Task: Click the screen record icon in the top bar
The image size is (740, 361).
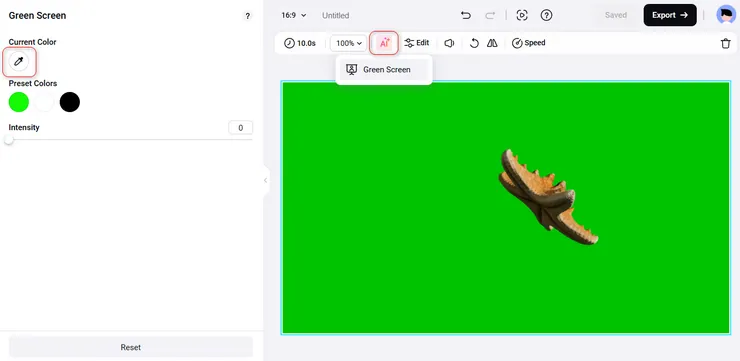Action: tap(521, 15)
